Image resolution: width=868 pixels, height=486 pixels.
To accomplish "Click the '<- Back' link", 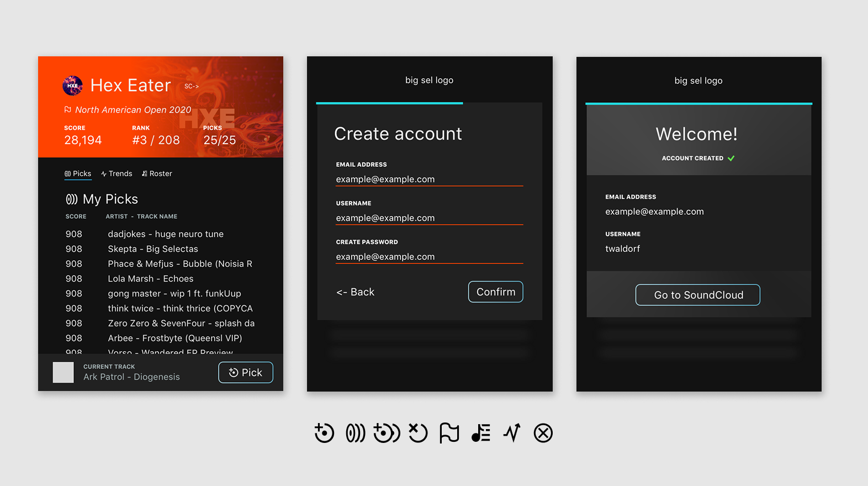I will click(x=355, y=292).
